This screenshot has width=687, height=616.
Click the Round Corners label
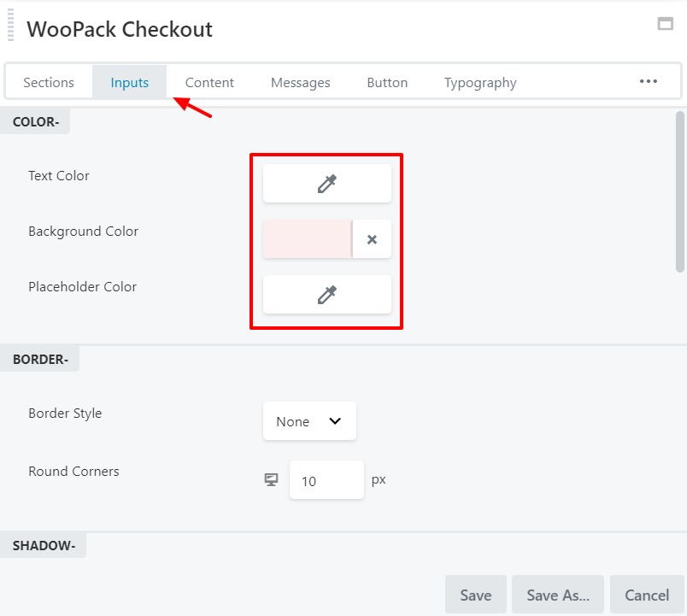point(73,472)
